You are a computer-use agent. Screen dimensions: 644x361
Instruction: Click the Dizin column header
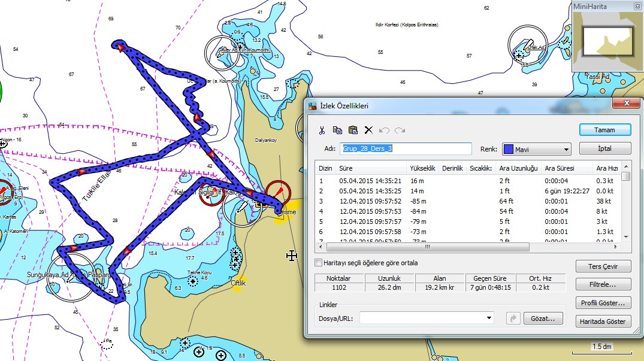(x=325, y=168)
